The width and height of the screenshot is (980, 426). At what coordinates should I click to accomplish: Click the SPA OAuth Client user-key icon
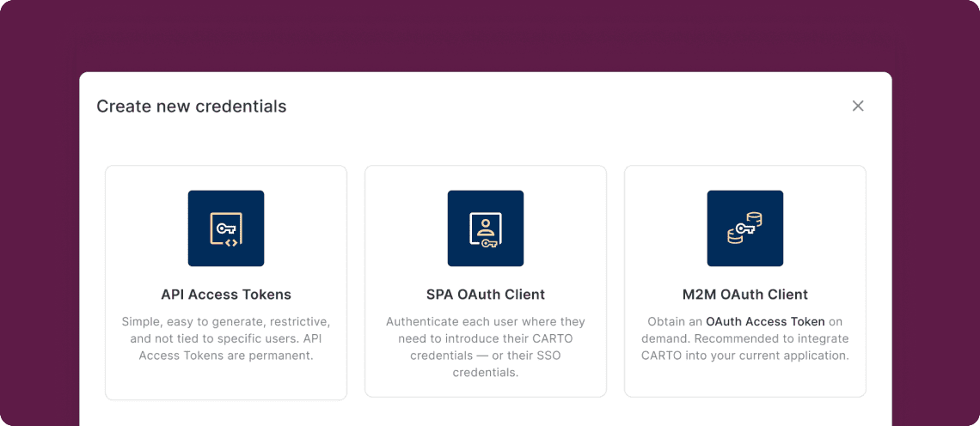click(x=486, y=228)
